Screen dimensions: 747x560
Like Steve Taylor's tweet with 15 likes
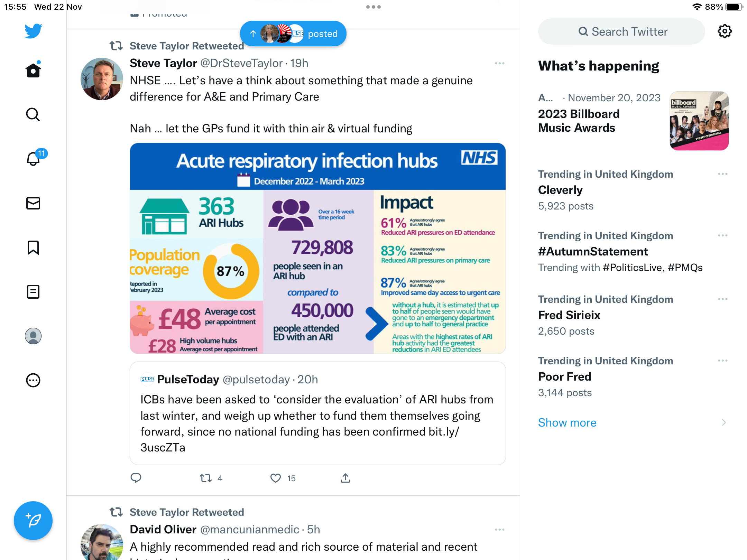(276, 478)
